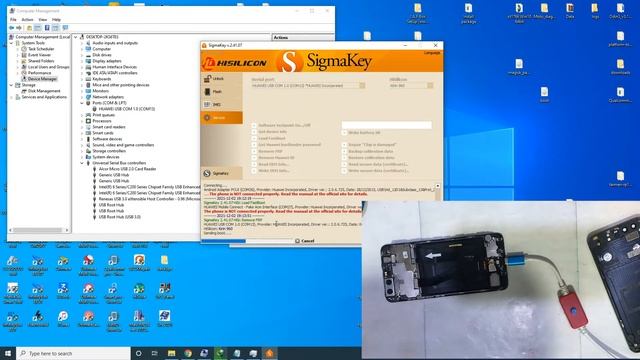The width and height of the screenshot is (640, 360).
Task: Open the Serial port dropdown in SigmaKey
Action: (308, 86)
